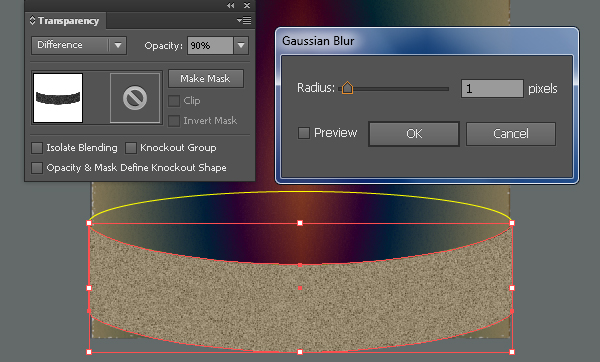Image resolution: width=600 pixels, height=362 pixels.
Task: Open the Difference blending mode dropdown
Action: [79, 45]
